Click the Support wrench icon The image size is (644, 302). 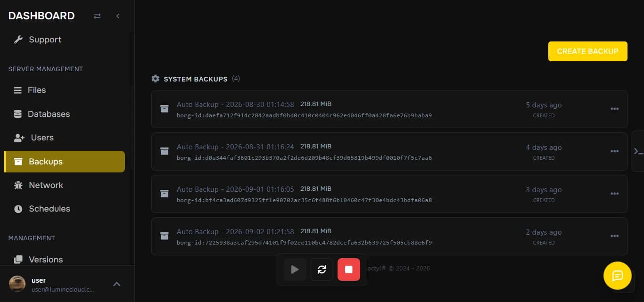click(x=18, y=40)
